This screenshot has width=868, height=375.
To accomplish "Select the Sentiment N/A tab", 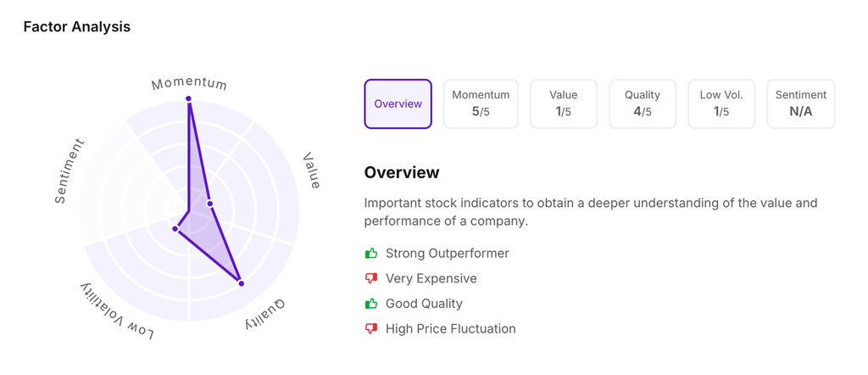I will pyautogui.click(x=801, y=104).
